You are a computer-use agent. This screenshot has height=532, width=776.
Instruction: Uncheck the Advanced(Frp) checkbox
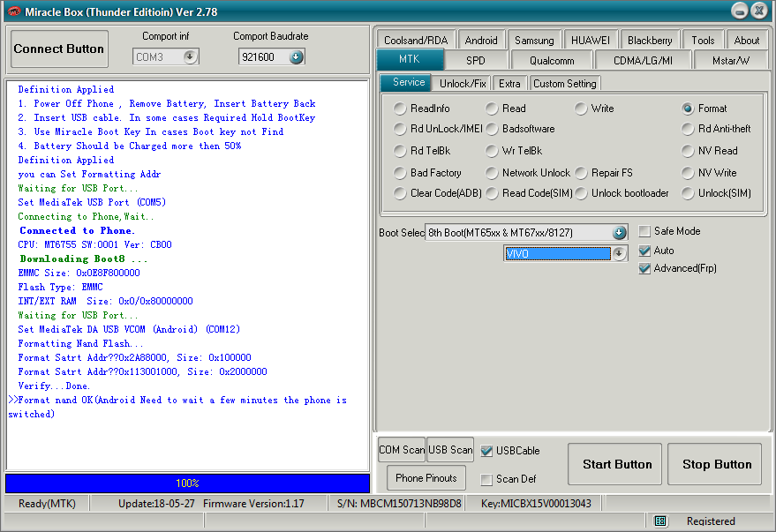pyautogui.click(x=644, y=268)
